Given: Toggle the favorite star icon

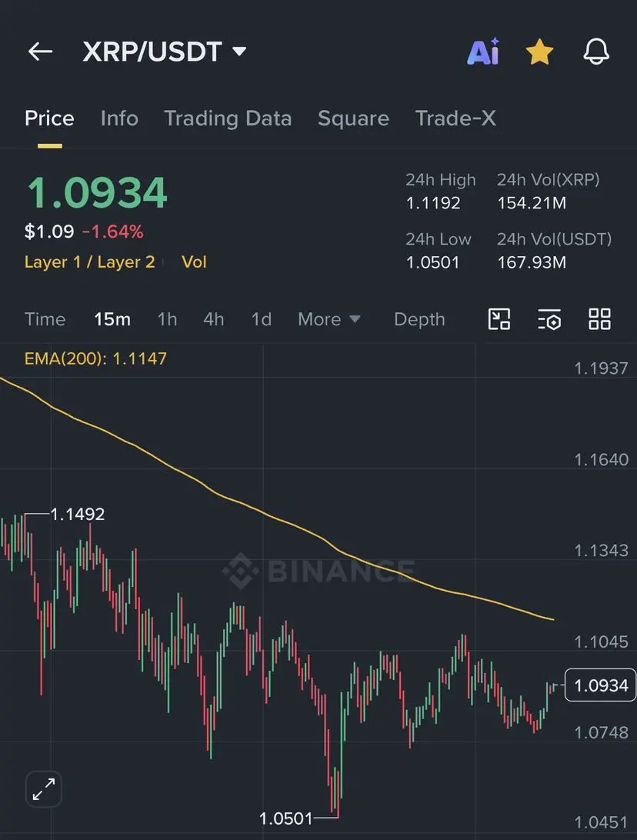Looking at the screenshot, I should pos(539,52).
